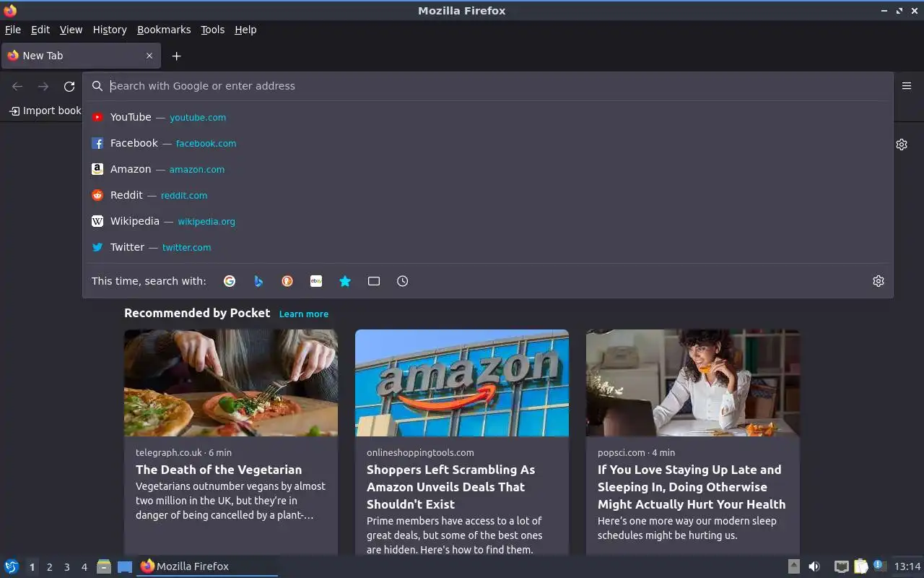
Task: Search history using the clock icon
Action: pyautogui.click(x=403, y=281)
